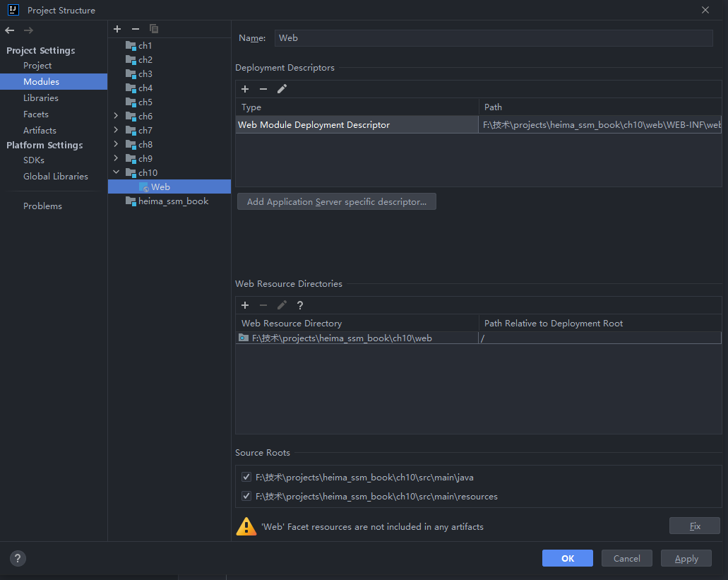The image size is (728, 580).
Task: Edit the deployment descriptor with pencil icon
Action: 282,89
